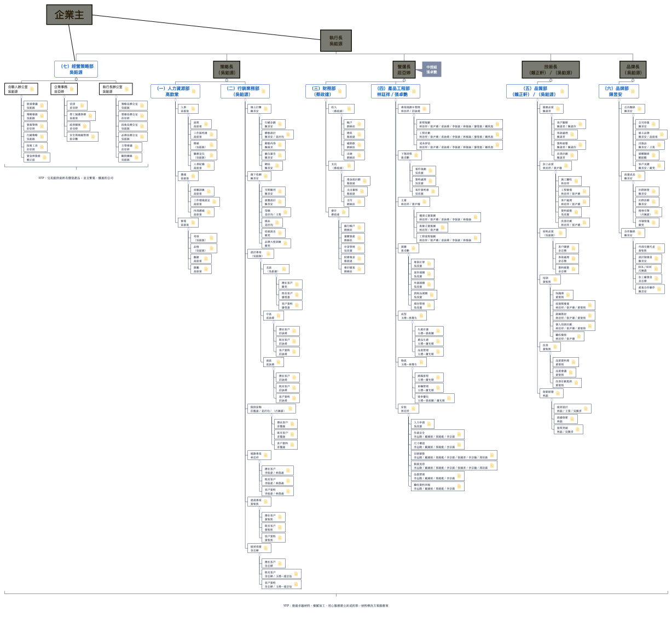Image resolution: width=672 pixels, height=617 pixels.
Task: Click note icon on 品質部 node
Action: coord(563,91)
